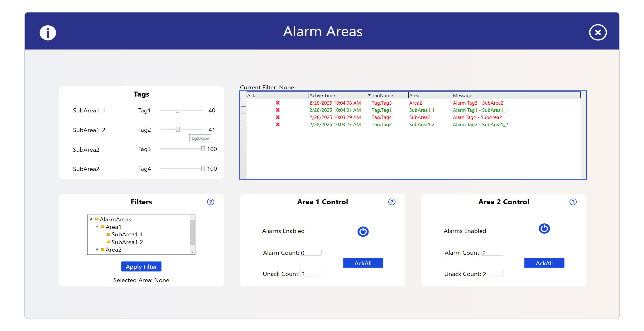Collapse the Area1 tree node
The image size is (644, 331).
(x=97, y=227)
